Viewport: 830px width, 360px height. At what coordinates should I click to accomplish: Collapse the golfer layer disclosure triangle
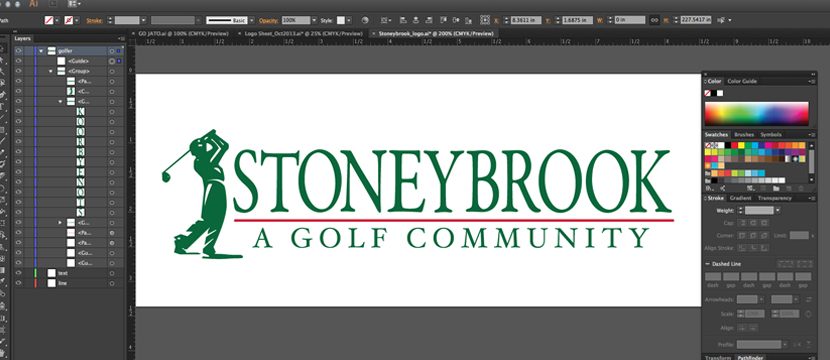tap(41, 51)
